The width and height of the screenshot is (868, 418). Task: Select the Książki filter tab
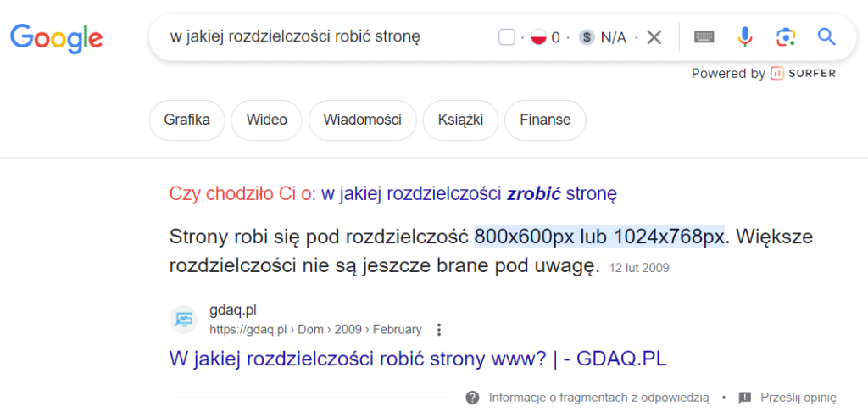(x=459, y=120)
